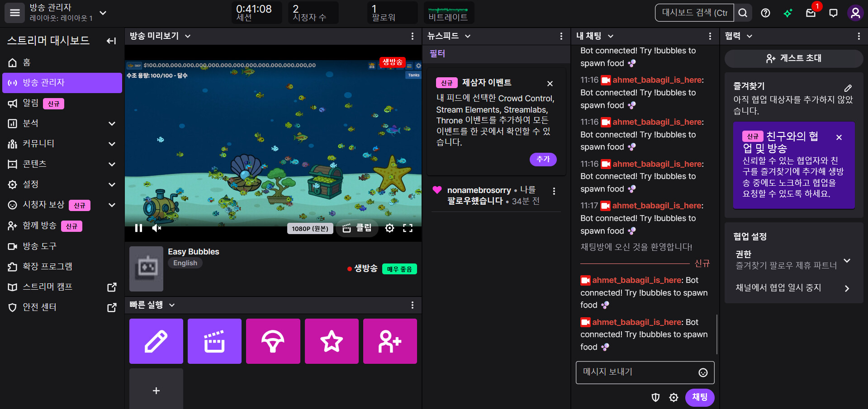This screenshot has height=409, width=868.
Task: Open 뉴스피드 panel options menu
Action: coord(561,36)
